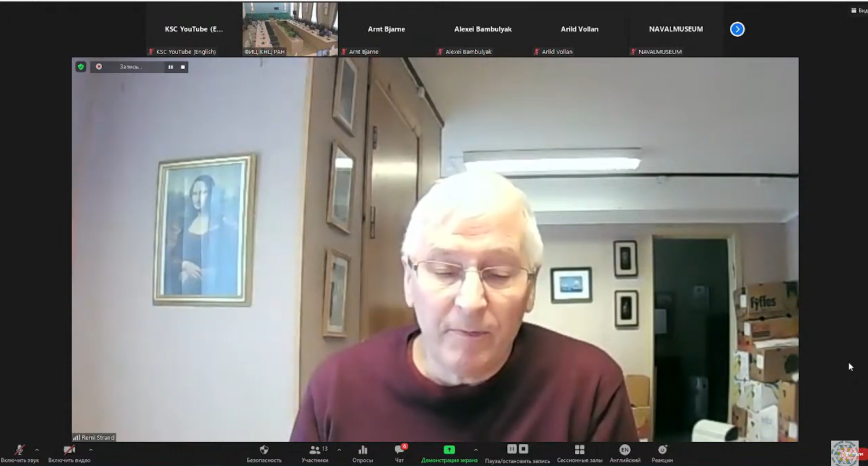Stop recording in top-left recording indicator
This screenshot has width=868, height=466.
(x=183, y=67)
